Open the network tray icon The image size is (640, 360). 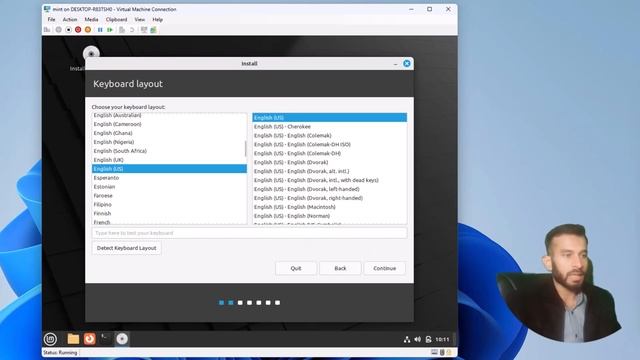tap(407, 339)
